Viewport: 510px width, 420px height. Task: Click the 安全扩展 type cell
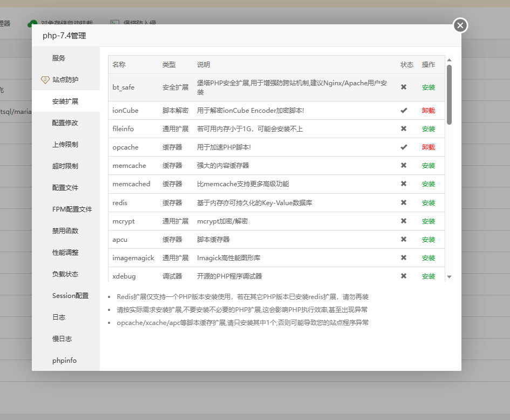(175, 87)
